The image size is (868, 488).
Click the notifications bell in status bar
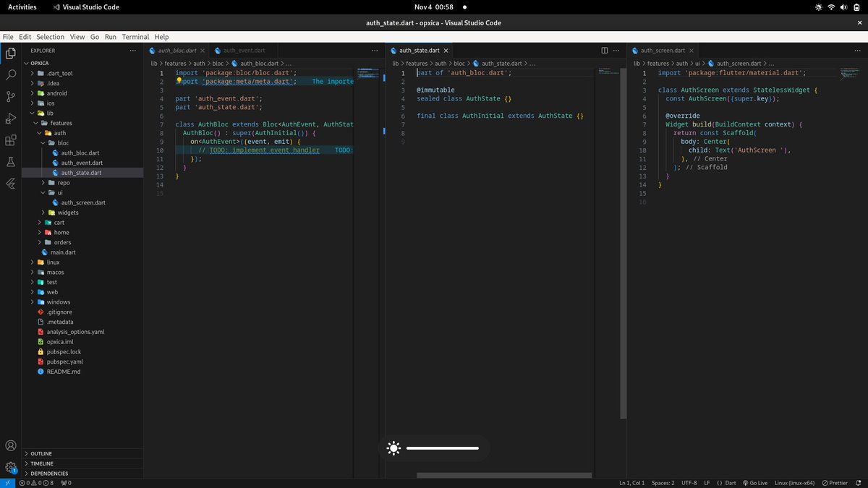pyautogui.click(x=857, y=482)
